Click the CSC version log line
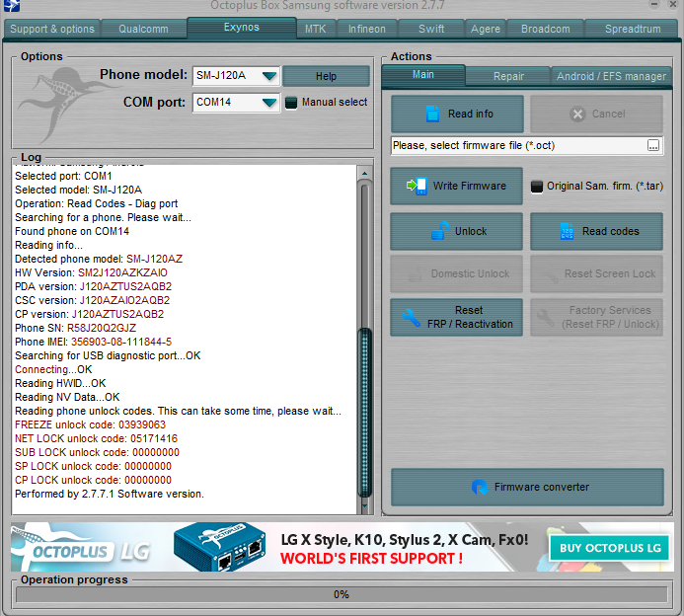Image resolution: width=684 pixels, height=616 pixels. coord(93,300)
